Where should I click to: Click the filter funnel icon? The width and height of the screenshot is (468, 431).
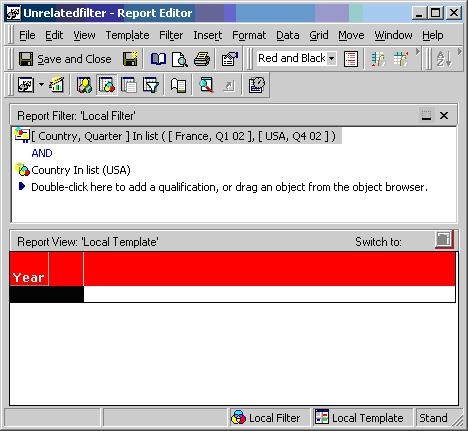point(151,85)
